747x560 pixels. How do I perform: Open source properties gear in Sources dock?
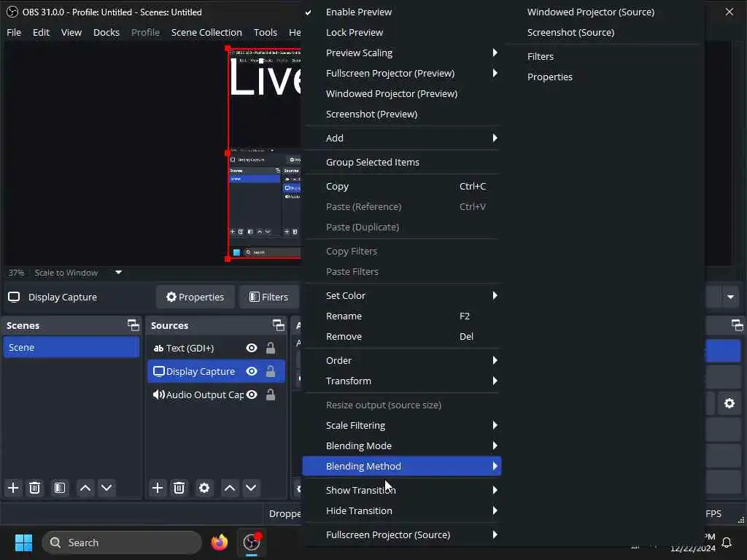(x=204, y=488)
